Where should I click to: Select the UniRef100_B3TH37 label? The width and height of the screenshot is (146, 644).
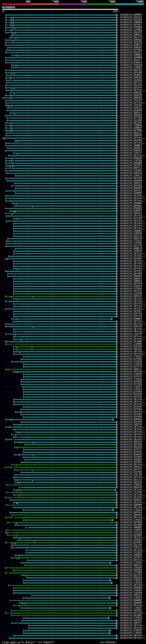pos(131,377)
